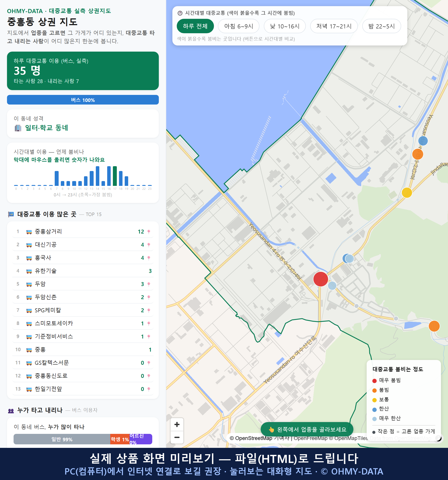Locate 흥국사 using its pin icon
Image resolution: width=448 pixels, height=480 pixels.
click(x=149, y=258)
